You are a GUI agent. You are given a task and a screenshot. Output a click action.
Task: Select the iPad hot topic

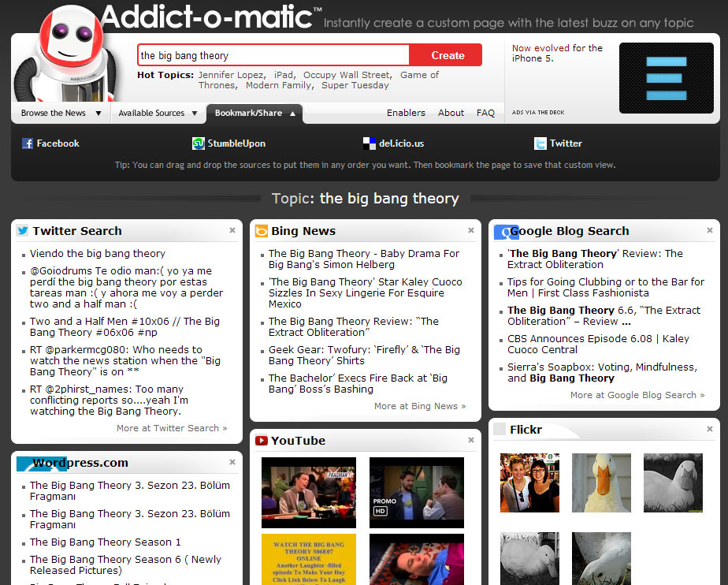284,75
